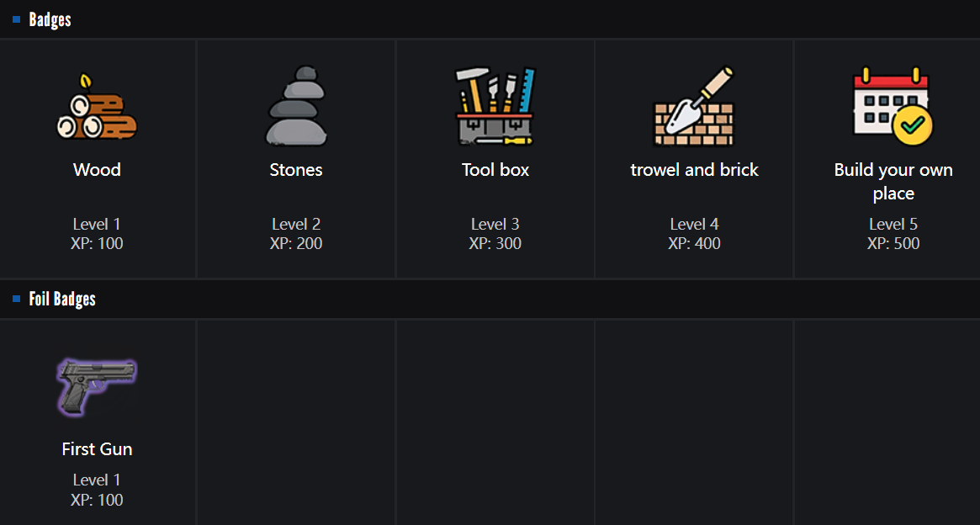Click the Wood logs badge icon

(97, 108)
